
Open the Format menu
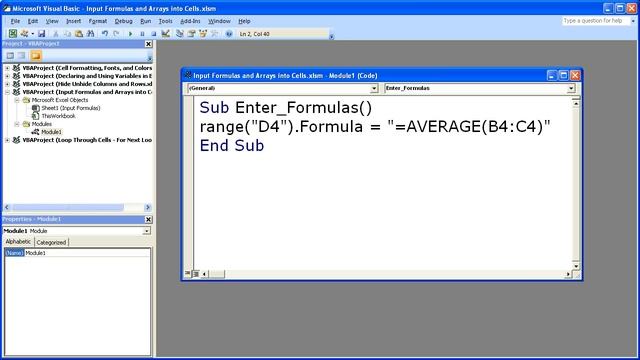pos(98,21)
